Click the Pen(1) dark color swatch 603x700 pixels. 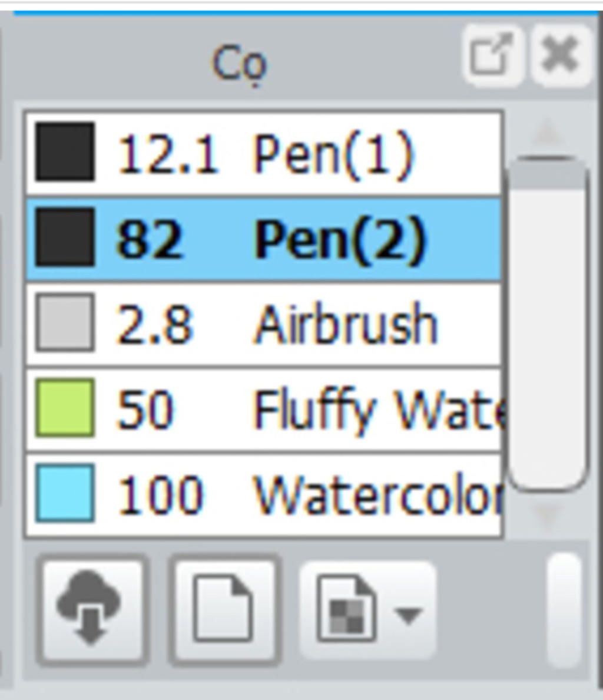[x=65, y=152]
